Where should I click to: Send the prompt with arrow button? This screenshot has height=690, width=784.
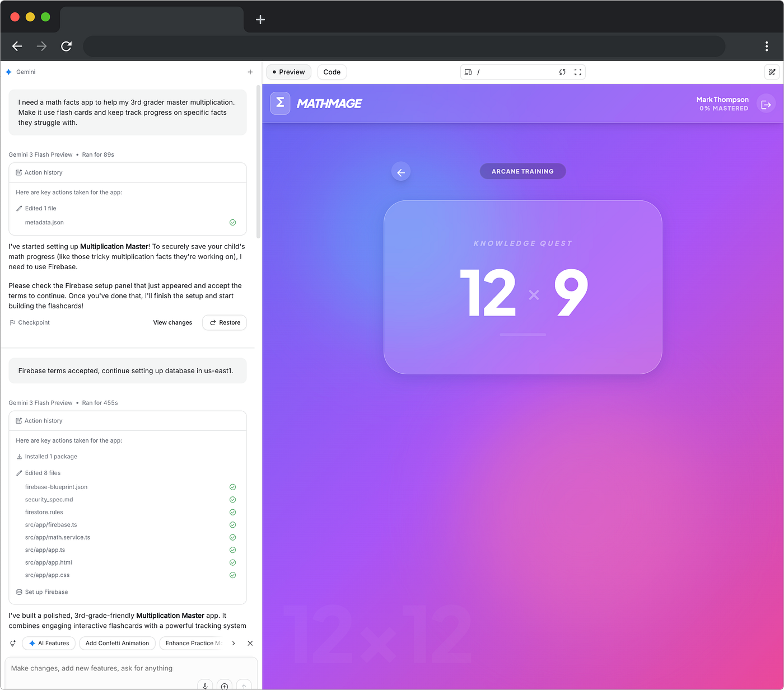[244, 686]
